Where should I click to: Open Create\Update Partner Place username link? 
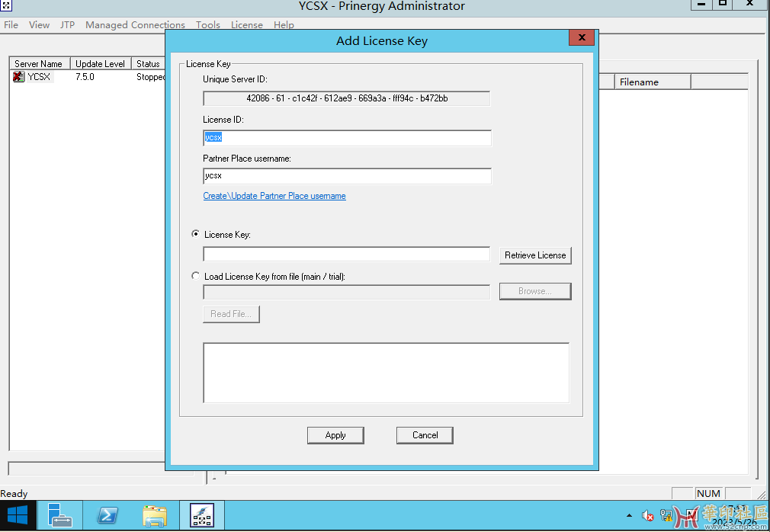(x=274, y=196)
